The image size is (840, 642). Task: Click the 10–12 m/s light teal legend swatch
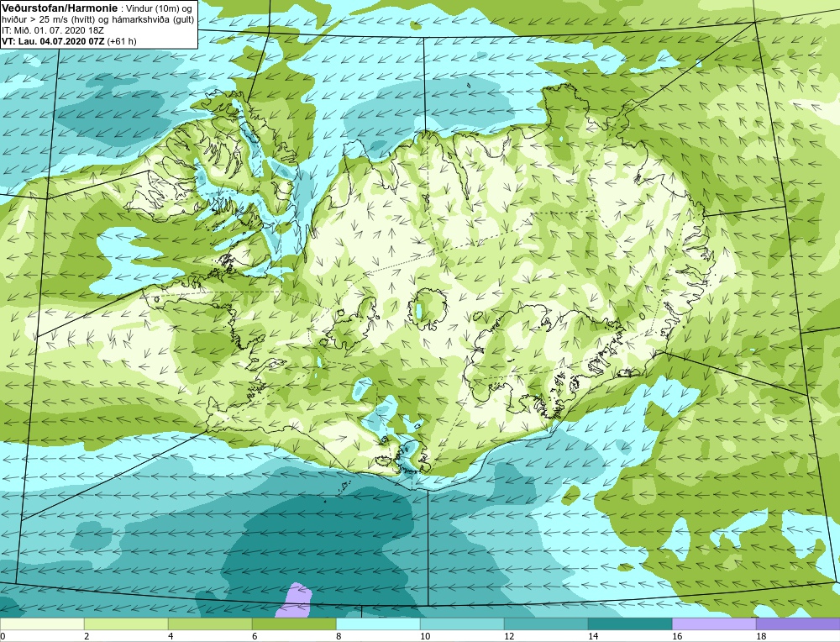pyautogui.click(x=462, y=624)
